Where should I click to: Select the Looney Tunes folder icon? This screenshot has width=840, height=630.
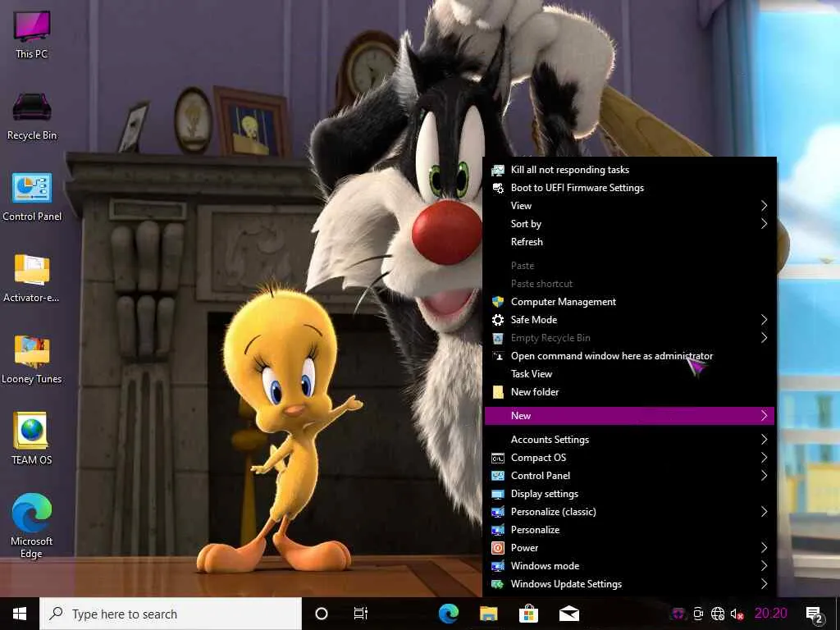point(32,360)
